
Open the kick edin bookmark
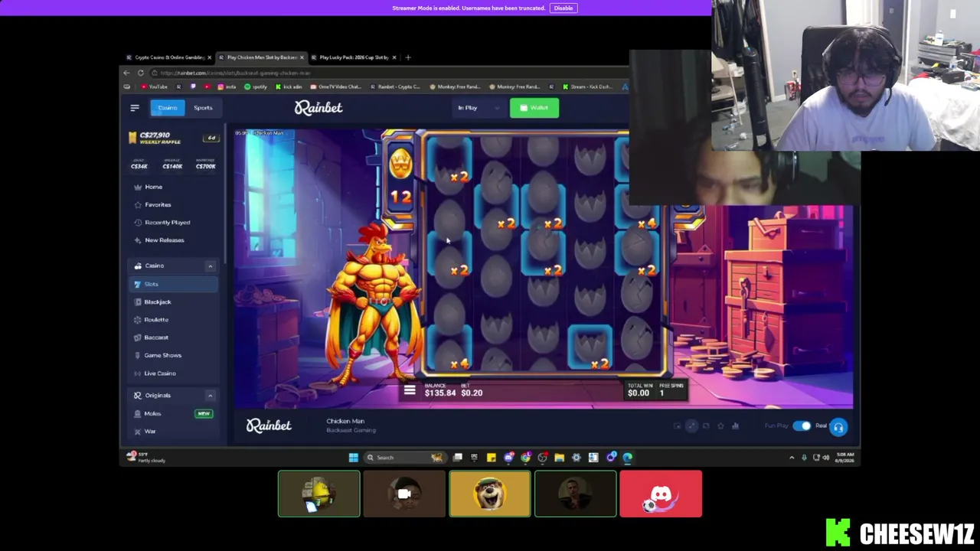point(289,86)
